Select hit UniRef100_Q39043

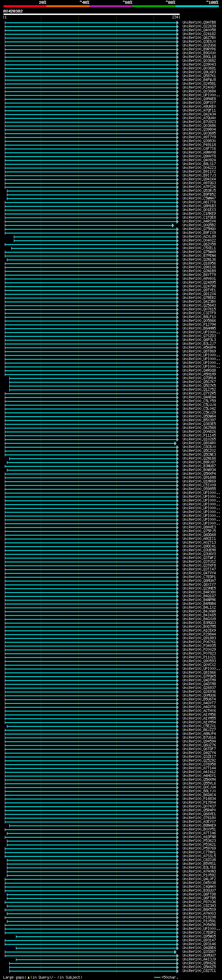pyautogui.click(x=199, y=64)
